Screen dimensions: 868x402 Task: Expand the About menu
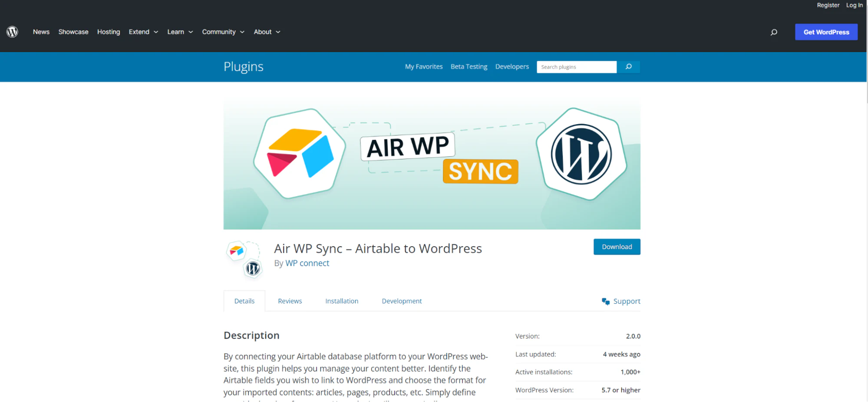pyautogui.click(x=267, y=32)
